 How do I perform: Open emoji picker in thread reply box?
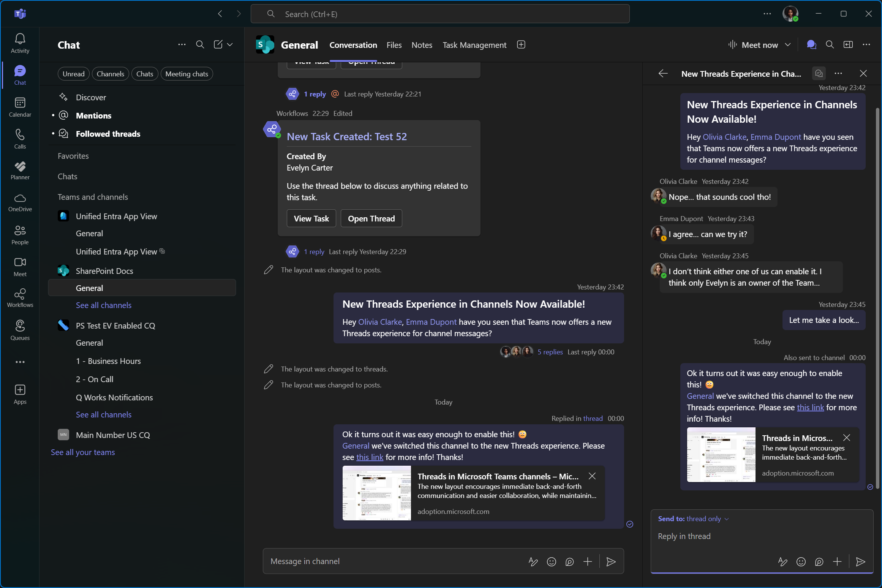point(801,561)
